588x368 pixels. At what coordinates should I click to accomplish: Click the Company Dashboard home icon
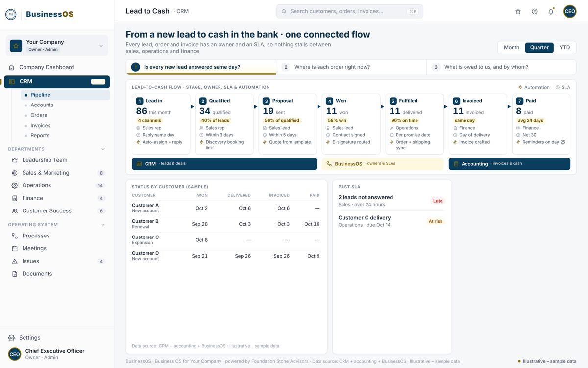pos(12,67)
